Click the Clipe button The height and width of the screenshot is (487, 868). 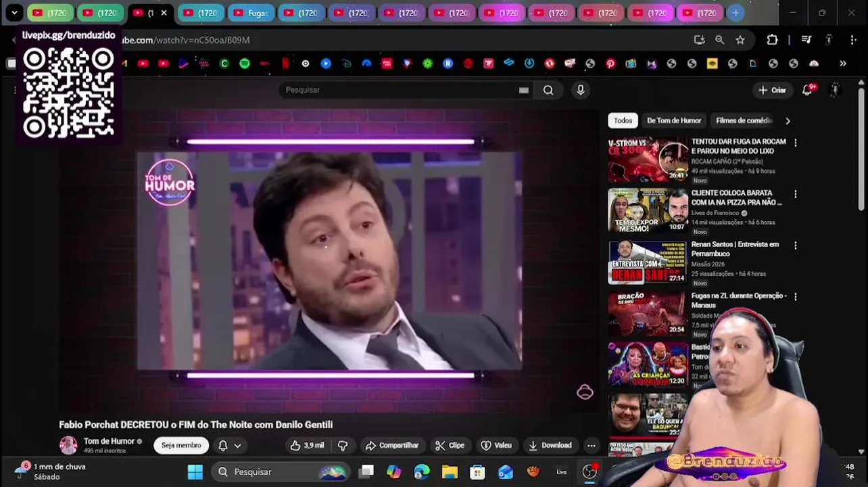[450, 445]
